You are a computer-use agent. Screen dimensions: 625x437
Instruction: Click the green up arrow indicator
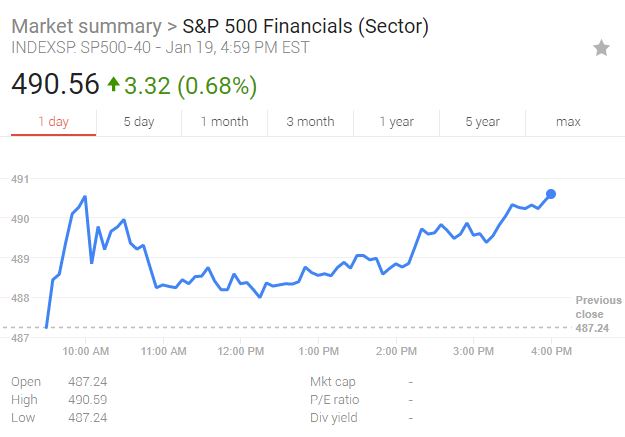[113, 85]
